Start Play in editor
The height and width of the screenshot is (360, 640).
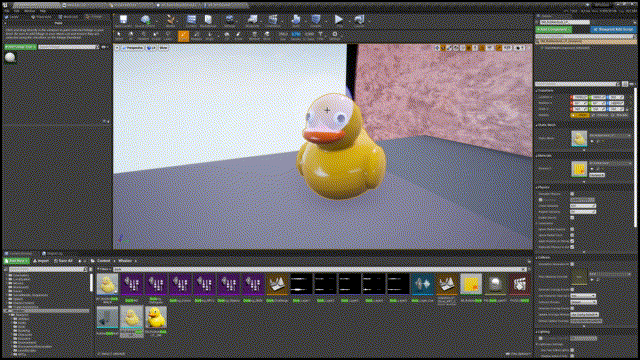[339, 20]
